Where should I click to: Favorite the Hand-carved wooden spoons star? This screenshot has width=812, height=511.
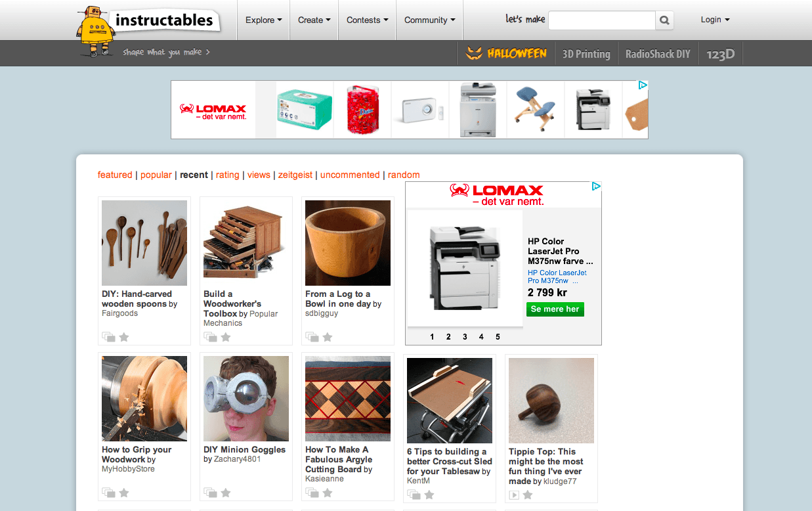point(124,337)
